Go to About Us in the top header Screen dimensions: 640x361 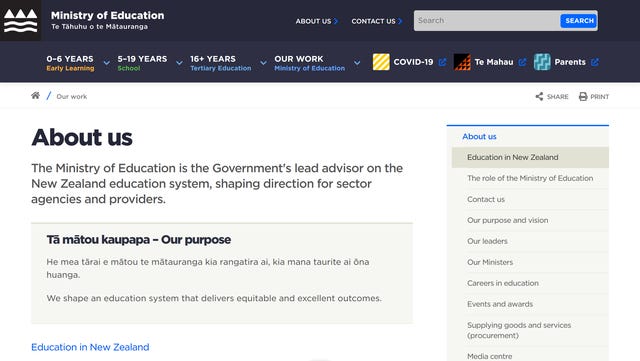[313, 21]
